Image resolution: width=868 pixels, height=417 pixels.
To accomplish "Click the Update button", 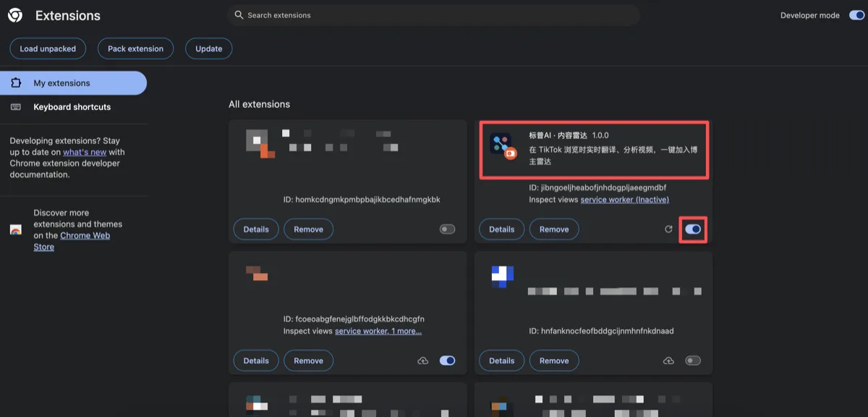I will click(209, 49).
